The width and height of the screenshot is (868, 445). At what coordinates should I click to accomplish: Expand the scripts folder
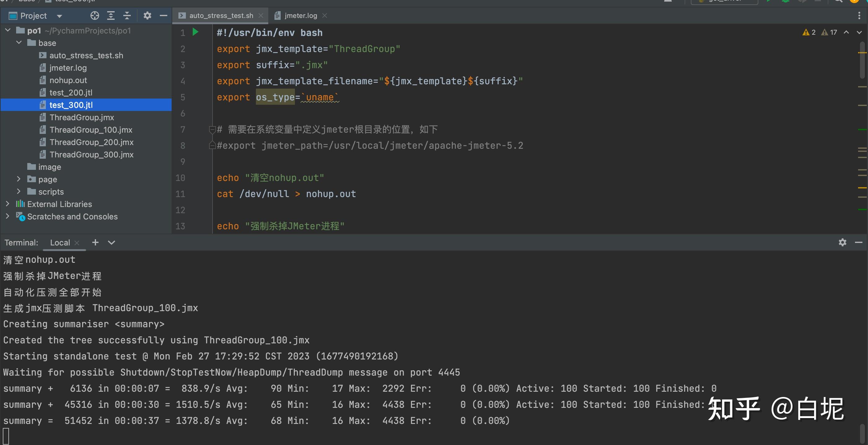(19, 192)
